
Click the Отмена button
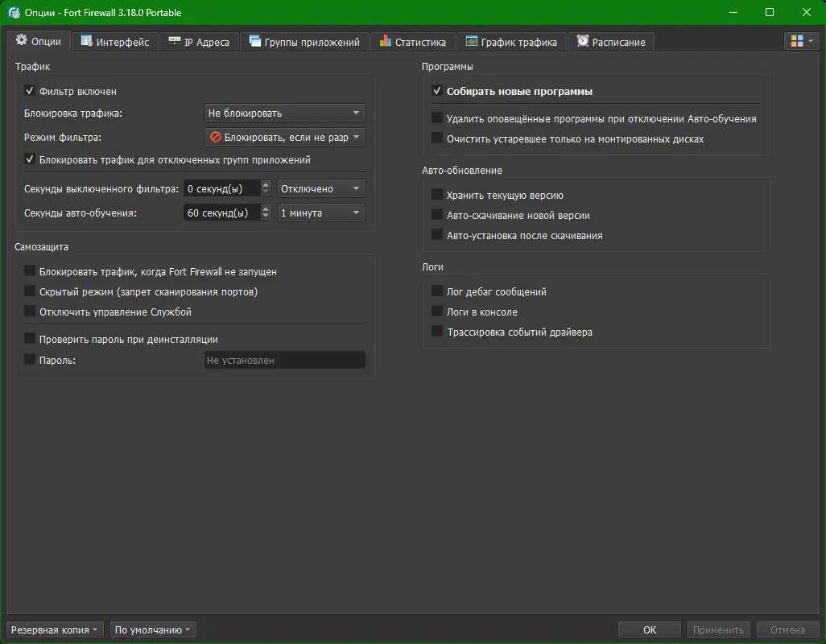[x=787, y=630]
